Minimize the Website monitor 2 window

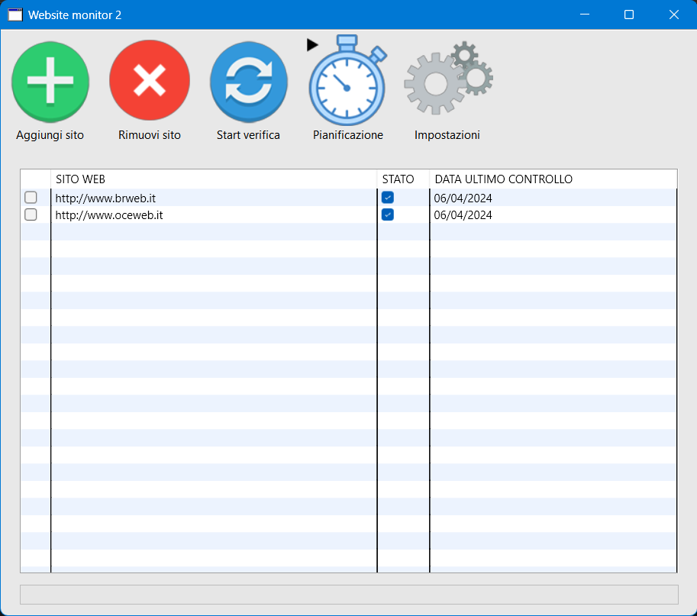(585, 15)
